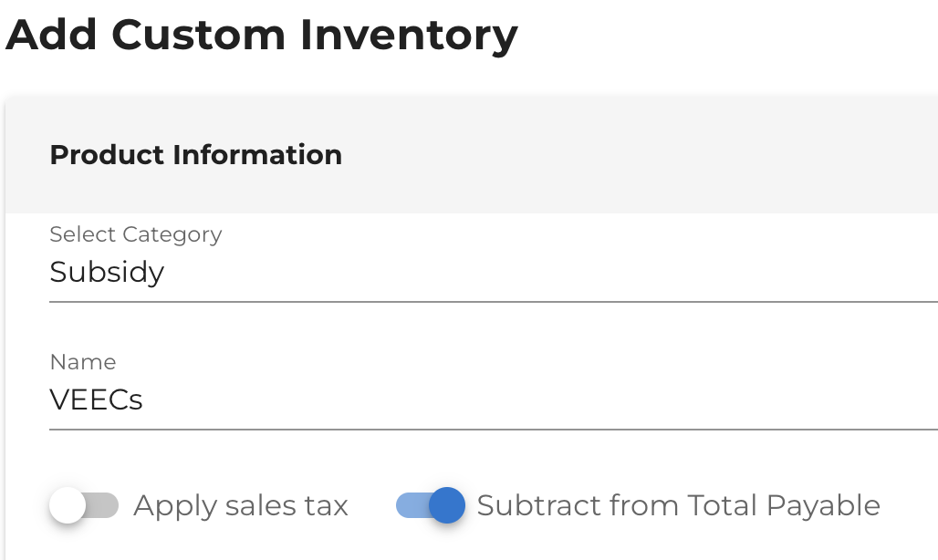The image size is (938, 560).
Task: Click the underline beneath Subsidy
Action: click(493, 300)
